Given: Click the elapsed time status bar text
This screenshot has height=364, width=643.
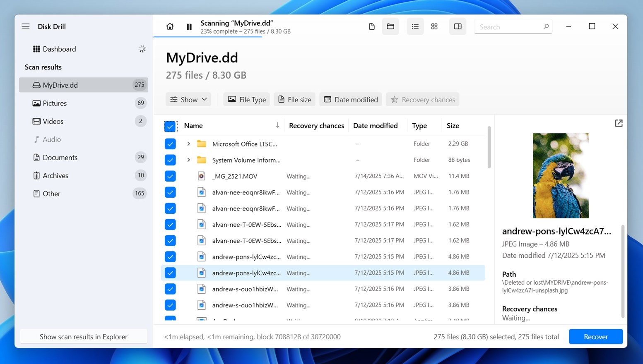Looking at the screenshot, I should click(252, 337).
